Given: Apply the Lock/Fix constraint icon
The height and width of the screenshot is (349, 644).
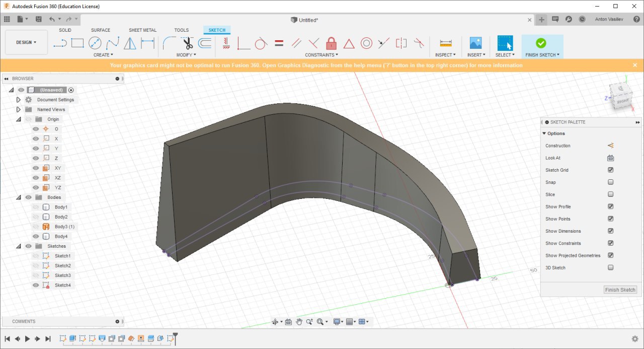Looking at the screenshot, I should [x=331, y=43].
